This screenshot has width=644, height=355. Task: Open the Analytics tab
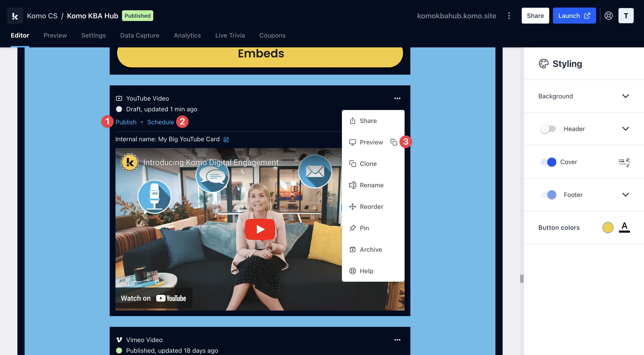click(x=187, y=36)
